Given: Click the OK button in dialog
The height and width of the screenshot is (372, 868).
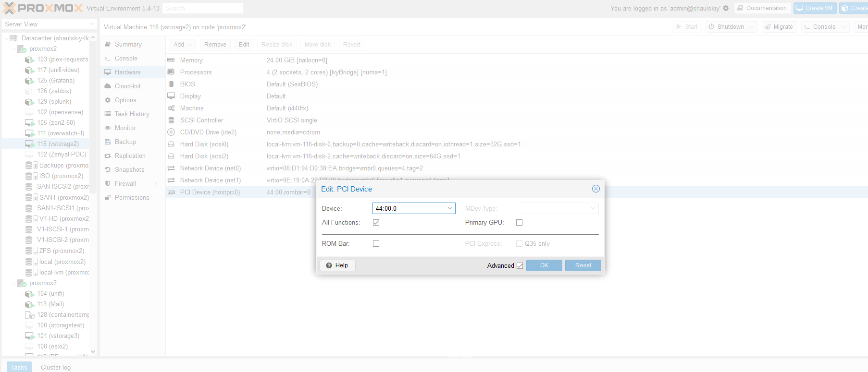Looking at the screenshot, I should pos(544,265).
